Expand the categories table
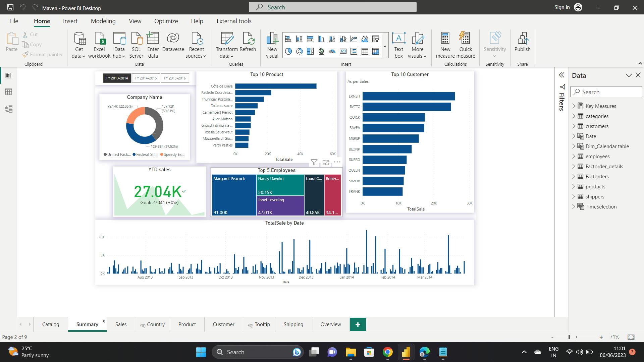The height and width of the screenshot is (362, 644). (574, 116)
